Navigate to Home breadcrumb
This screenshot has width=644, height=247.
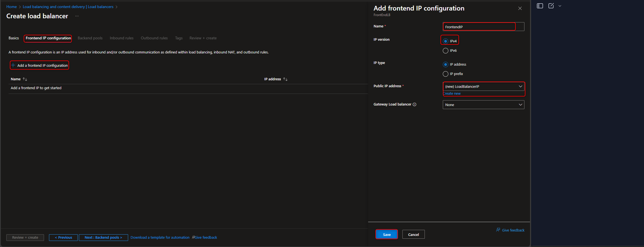tap(12, 7)
